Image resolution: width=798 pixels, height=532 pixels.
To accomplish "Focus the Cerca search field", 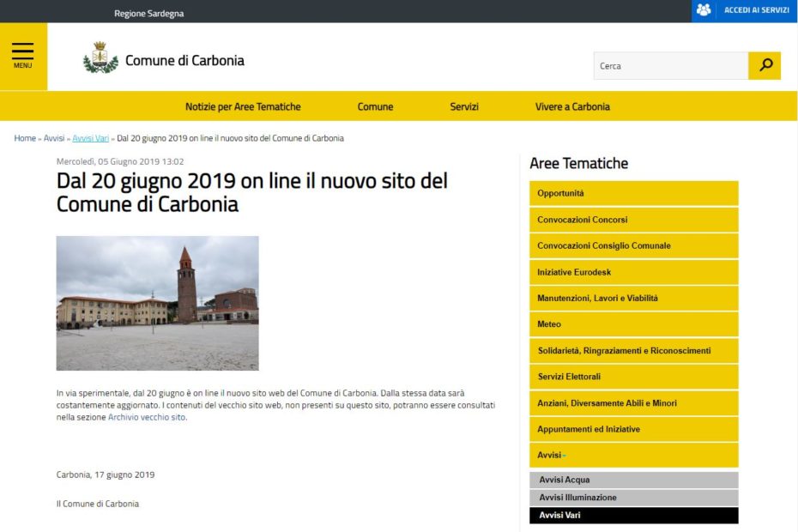I will pos(671,66).
